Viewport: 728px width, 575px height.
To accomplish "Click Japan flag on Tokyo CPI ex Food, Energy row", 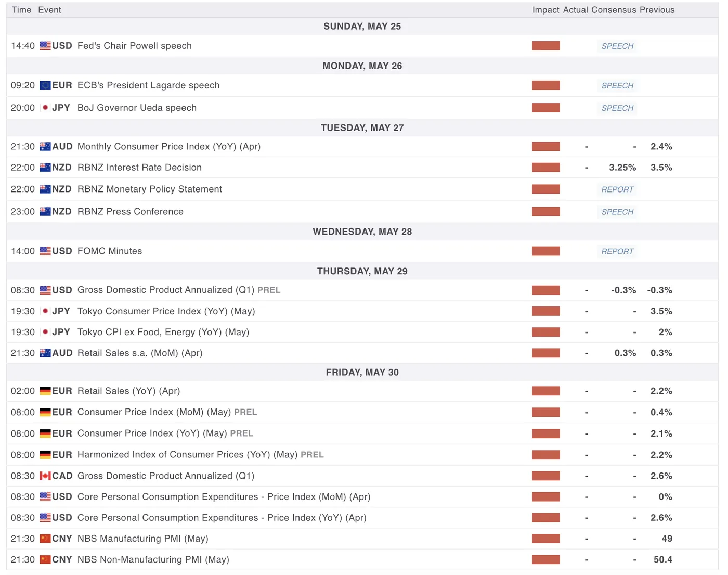I will [x=45, y=332].
